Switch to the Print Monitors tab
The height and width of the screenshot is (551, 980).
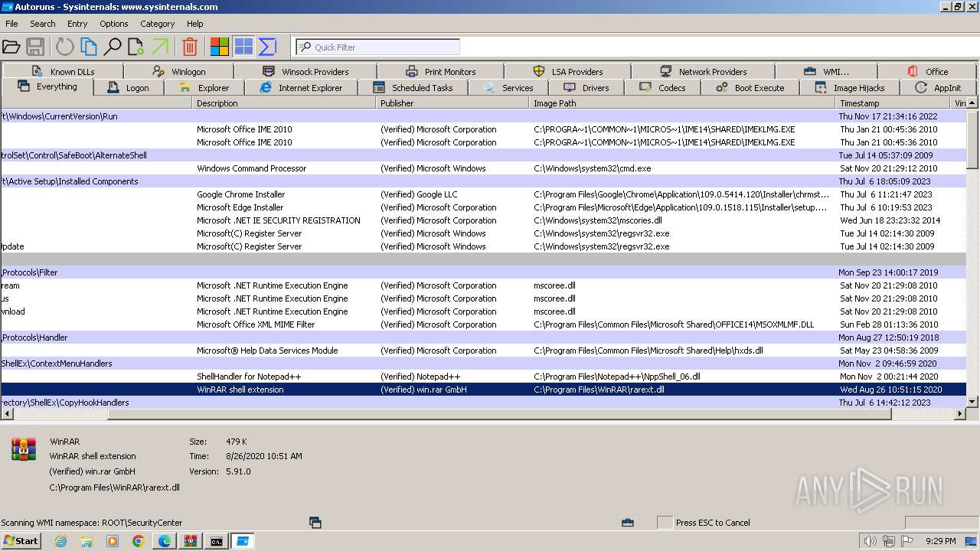(441, 71)
